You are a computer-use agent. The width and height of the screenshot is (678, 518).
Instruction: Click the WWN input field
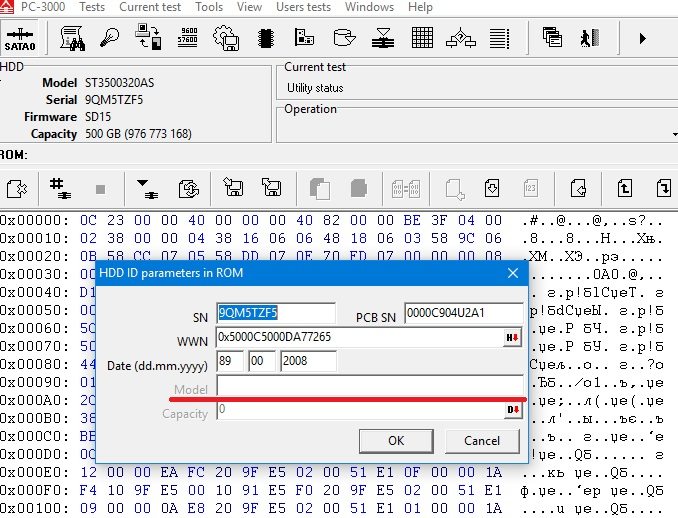pos(360,337)
